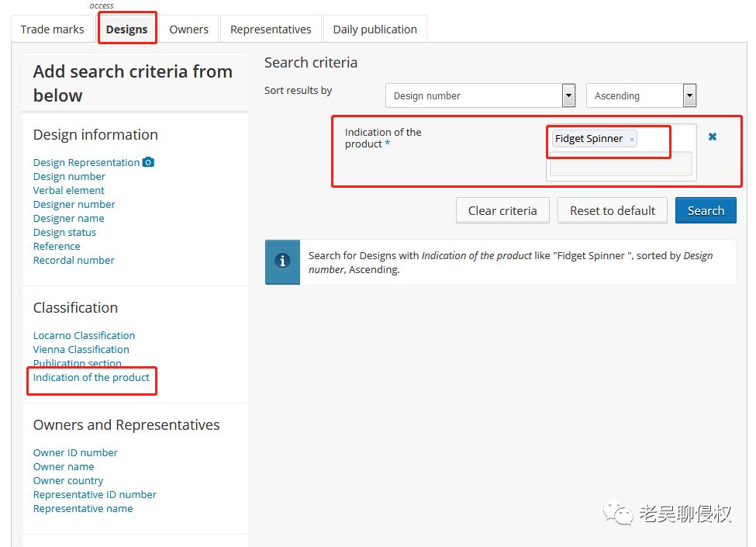This screenshot has width=756, height=547.
Task: Click the product indication text input field
Action: tap(620, 164)
